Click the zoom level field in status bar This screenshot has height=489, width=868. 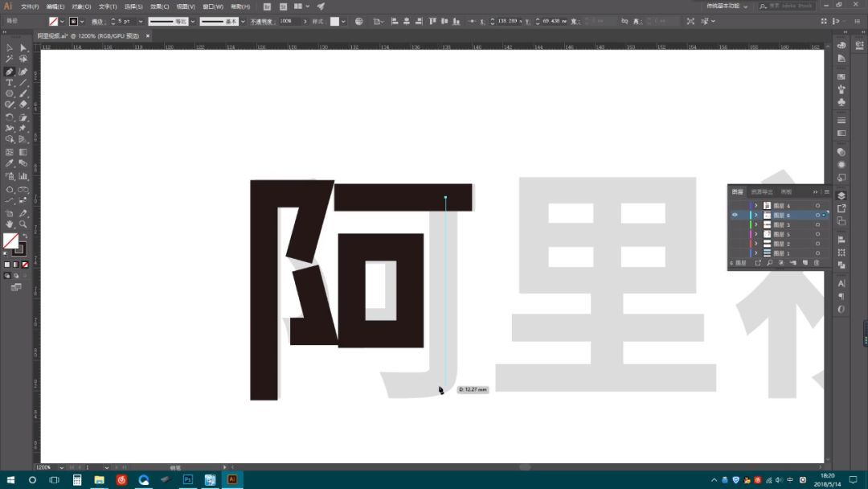coord(46,467)
